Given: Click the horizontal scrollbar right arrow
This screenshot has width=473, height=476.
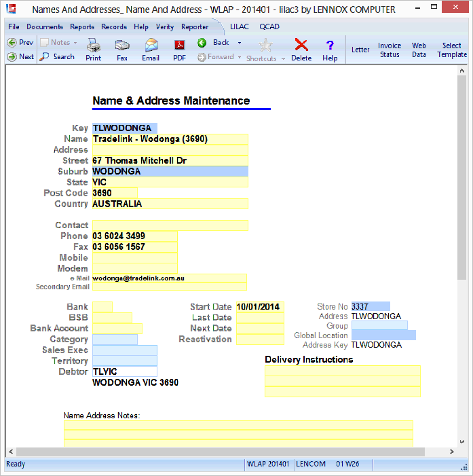Looking at the screenshot, I should coord(452,452).
